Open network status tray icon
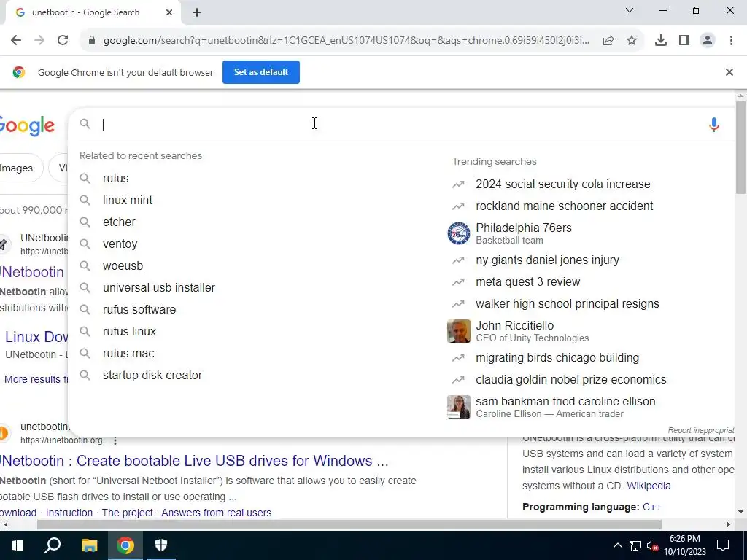The width and height of the screenshot is (747, 560). [635, 545]
